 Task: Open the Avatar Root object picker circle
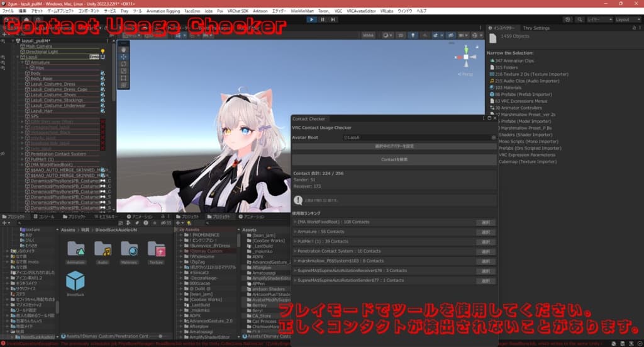point(493,138)
